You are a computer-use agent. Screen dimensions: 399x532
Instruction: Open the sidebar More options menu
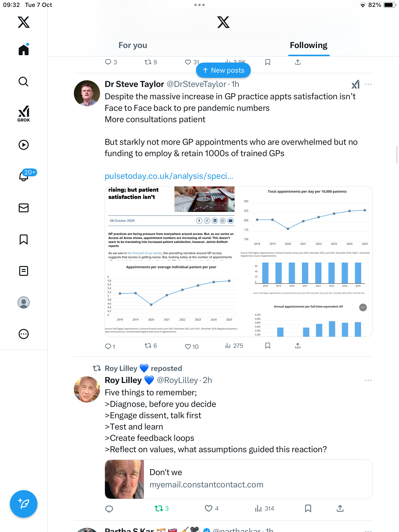pyautogui.click(x=24, y=334)
